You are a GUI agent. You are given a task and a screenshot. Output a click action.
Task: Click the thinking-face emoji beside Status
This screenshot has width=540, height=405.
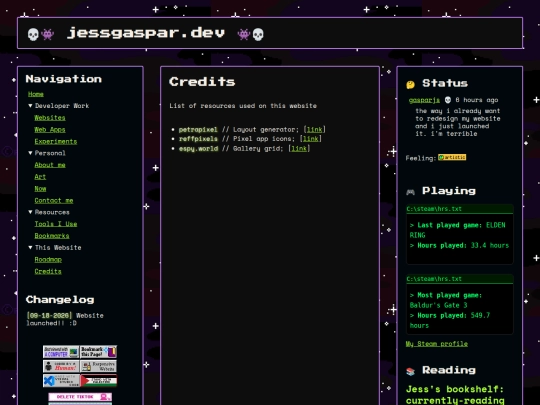coord(410,84)
